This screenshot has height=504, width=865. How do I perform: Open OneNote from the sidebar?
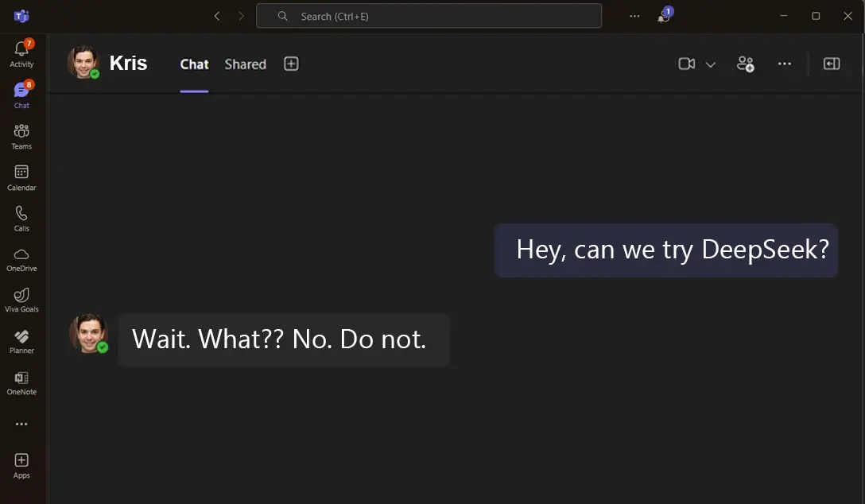pos(21,381)
